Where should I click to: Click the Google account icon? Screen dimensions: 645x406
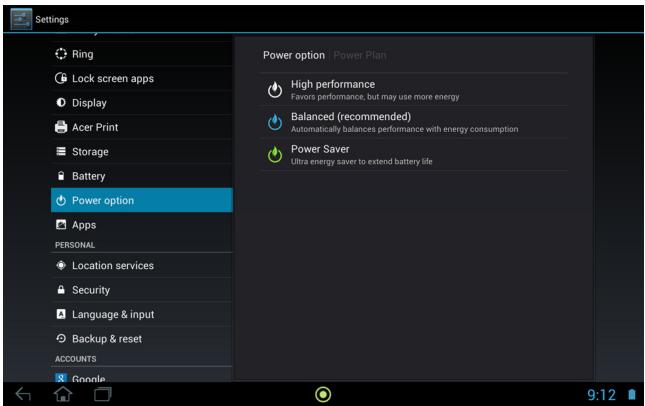[61, 378]
